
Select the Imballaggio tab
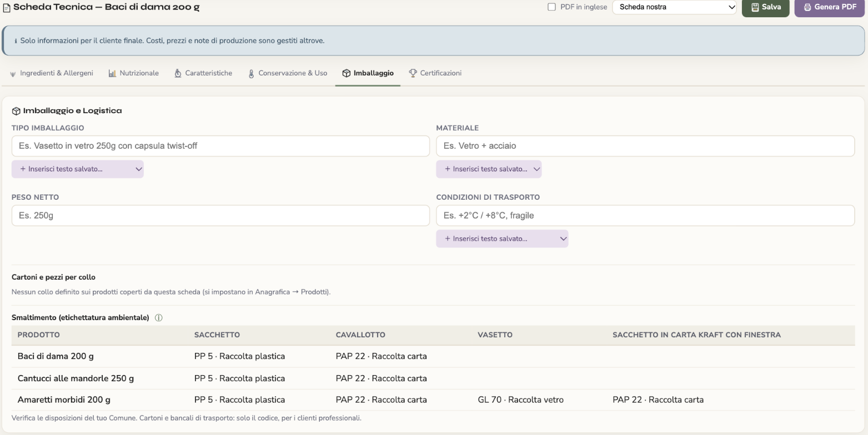point(368,73)
